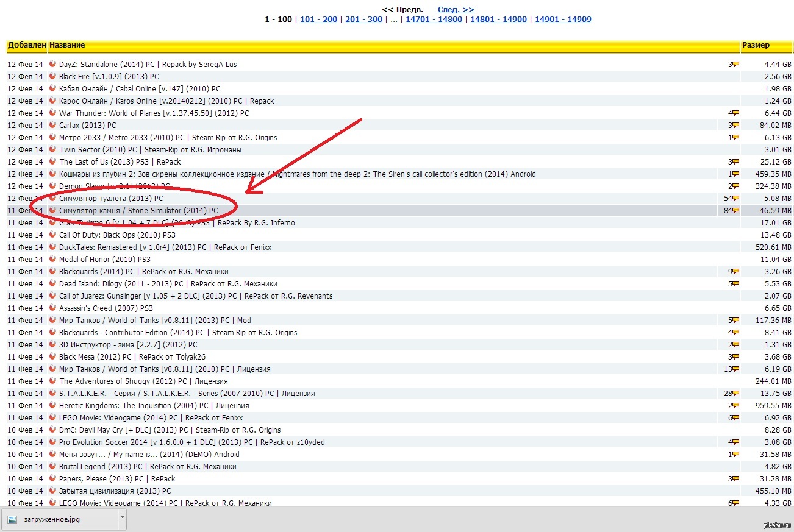Viewport: 794px width, 532px height.
Task: Open Кошмары из глубин 2 Android torrent title
Action: click(298, 174)
